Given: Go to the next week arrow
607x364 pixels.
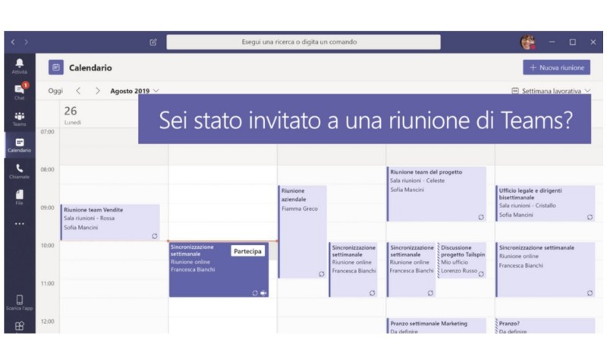Looking at the screenshot, I should coord(98,90).
